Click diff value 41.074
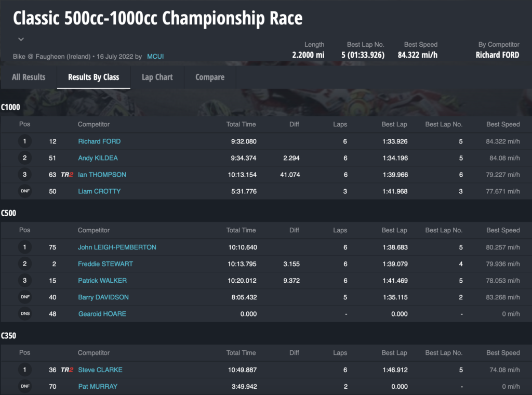The height and width of the screenshot is (395, 532). (x=290, y=175)
